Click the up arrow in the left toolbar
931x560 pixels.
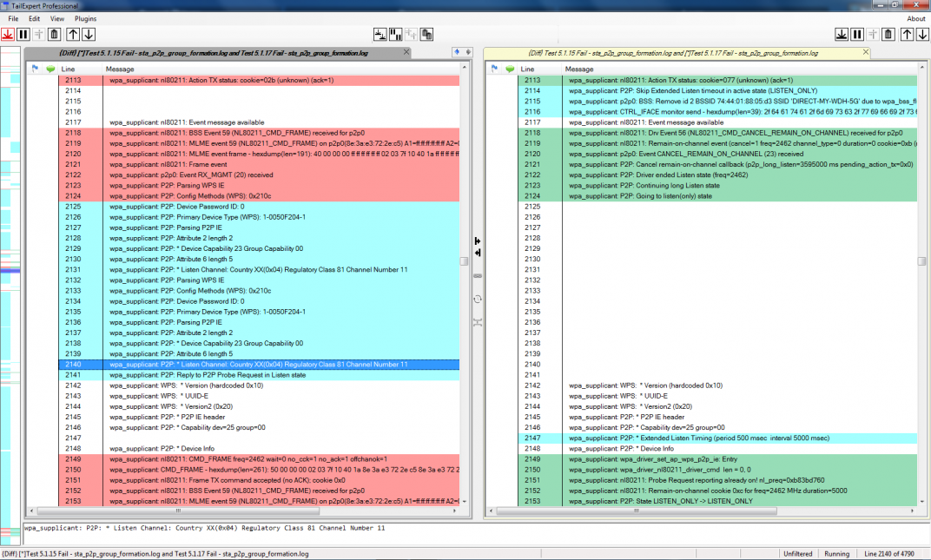pyautogui.click(x=73, y=35)
